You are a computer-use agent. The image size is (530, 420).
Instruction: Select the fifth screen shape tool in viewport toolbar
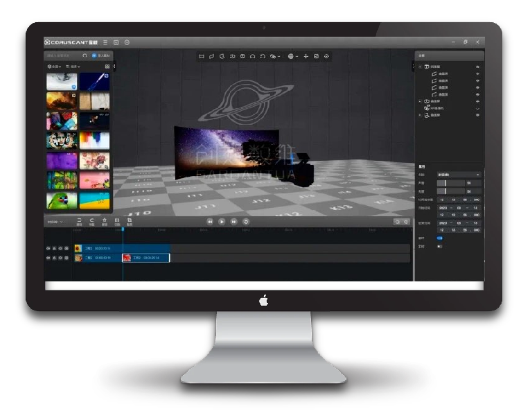click(x=242, y=56)
